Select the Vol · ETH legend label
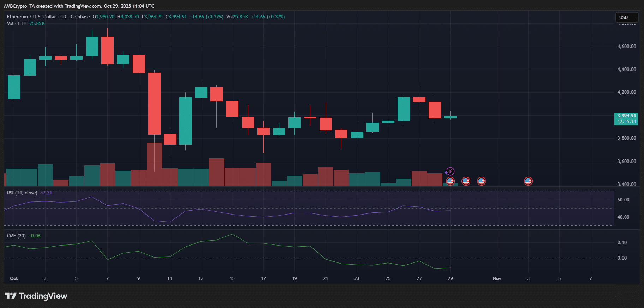This screenshot has width=644, height=308. point(17,23)
